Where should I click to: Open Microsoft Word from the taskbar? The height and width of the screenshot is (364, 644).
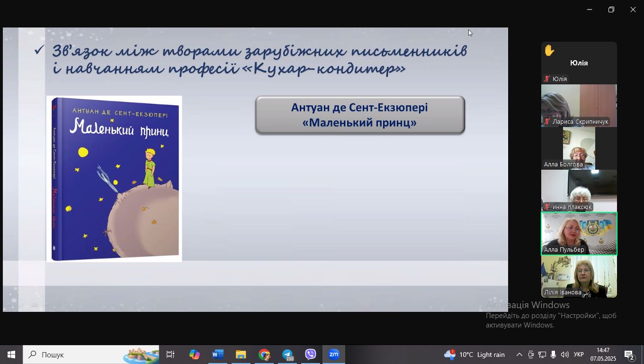218,355
